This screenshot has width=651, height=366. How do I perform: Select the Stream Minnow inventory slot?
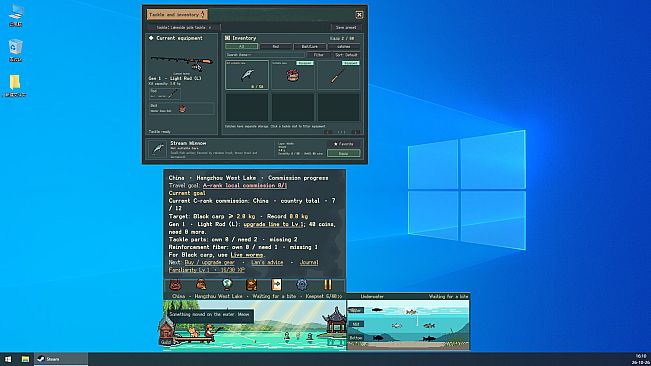[247, 75]
